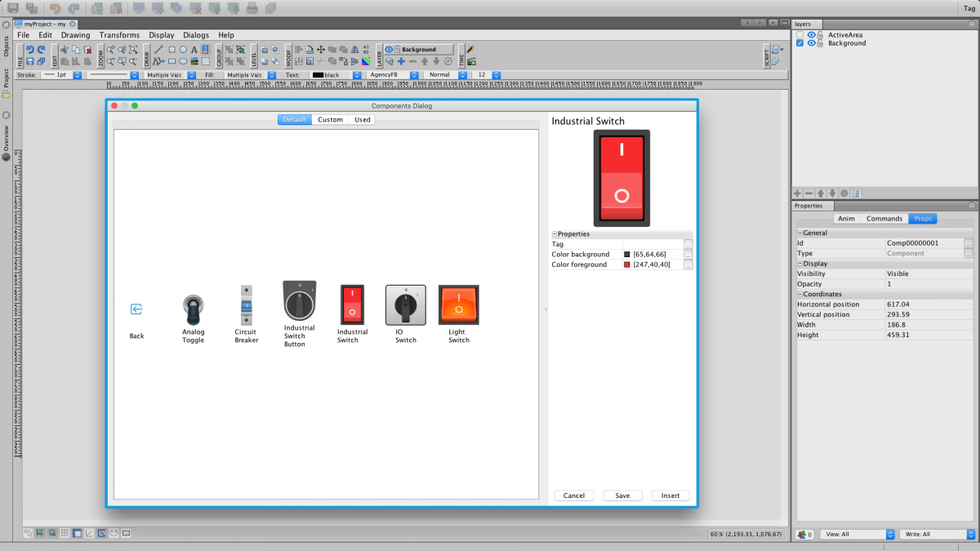This screenshot has height=551, width=980.
Task: Select the IO Switch component
Action: (x=405, y=306)
